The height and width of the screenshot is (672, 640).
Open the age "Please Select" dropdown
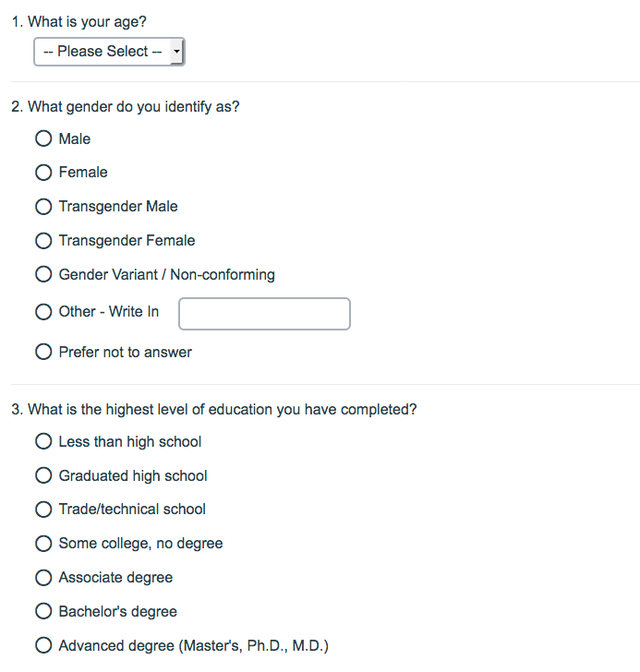pyautogui.click(x=108, y=52)
